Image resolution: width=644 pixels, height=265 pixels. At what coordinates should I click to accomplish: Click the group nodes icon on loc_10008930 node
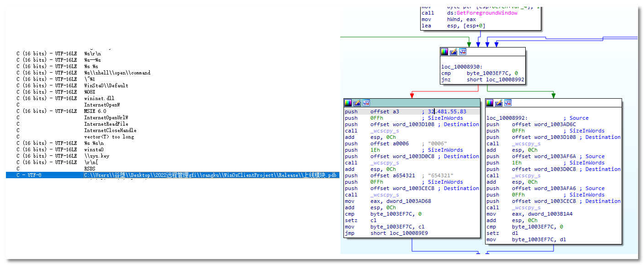(x=463, y=52)
